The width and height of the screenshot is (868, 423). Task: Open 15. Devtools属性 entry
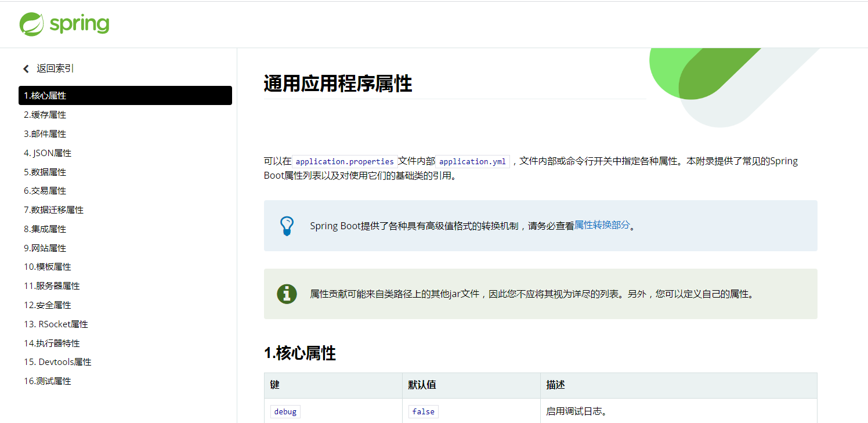coord(58,362)
